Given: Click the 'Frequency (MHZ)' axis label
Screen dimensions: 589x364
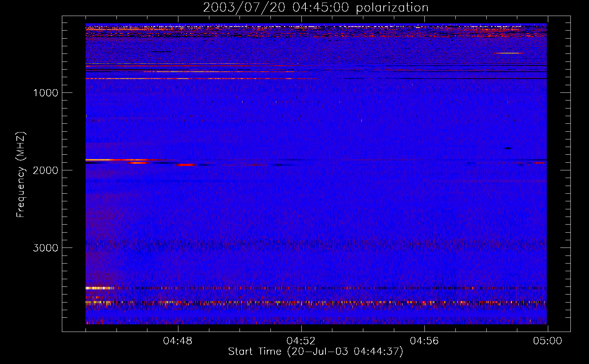Looking at the screenshot, I should click(21, 175).
